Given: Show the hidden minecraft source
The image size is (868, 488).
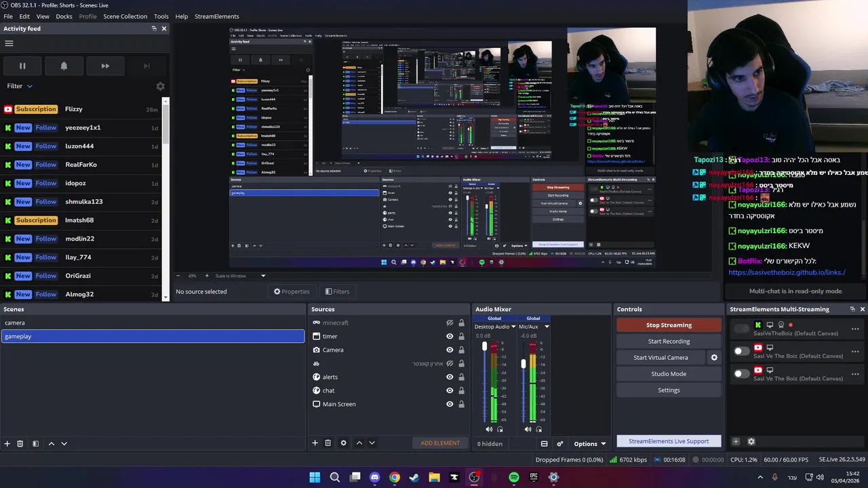Looking at the screenshot, I should 450,323.
